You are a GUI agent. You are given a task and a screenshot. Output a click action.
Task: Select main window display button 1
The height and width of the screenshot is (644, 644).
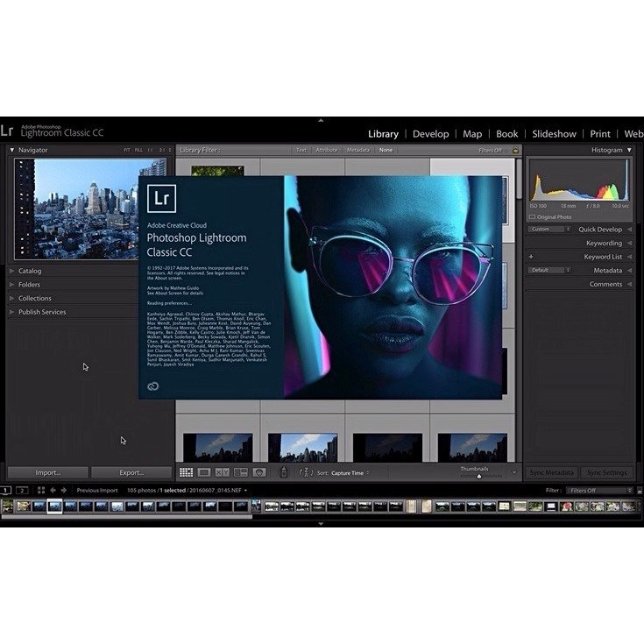click(6, 490)
